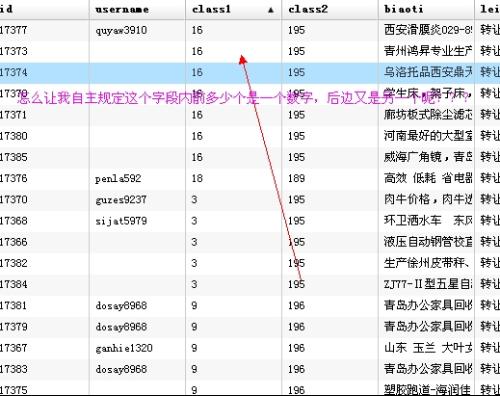Sort by the username column header
The image size is (500, 396).
pyautogui.click(x=122, y=9)
